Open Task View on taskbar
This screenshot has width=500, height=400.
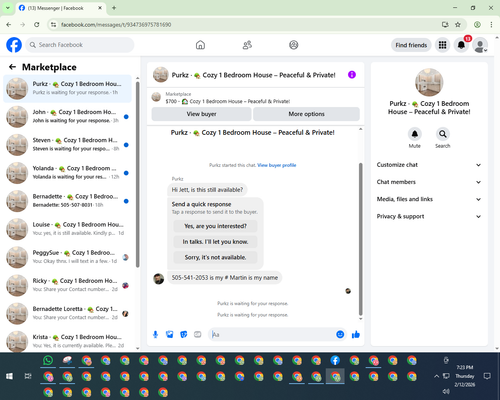point(28,376)
